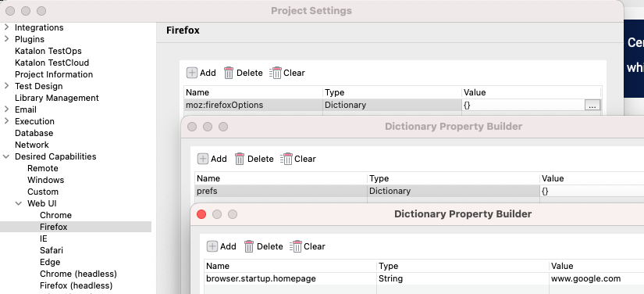Click the Dictionary type cell of moz:firefoxOptions
Viewport: 644px width, 294px height.
point(392,105)
